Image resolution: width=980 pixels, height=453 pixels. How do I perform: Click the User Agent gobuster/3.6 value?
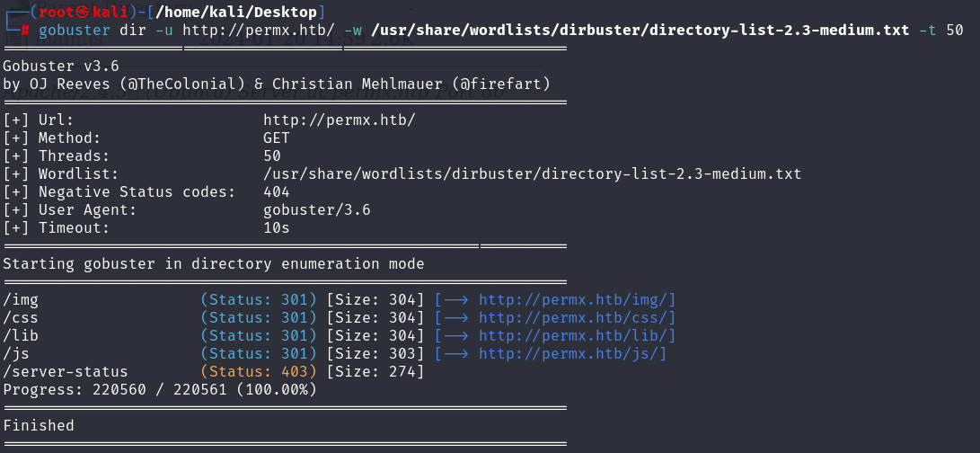click(x=317, y=209)
